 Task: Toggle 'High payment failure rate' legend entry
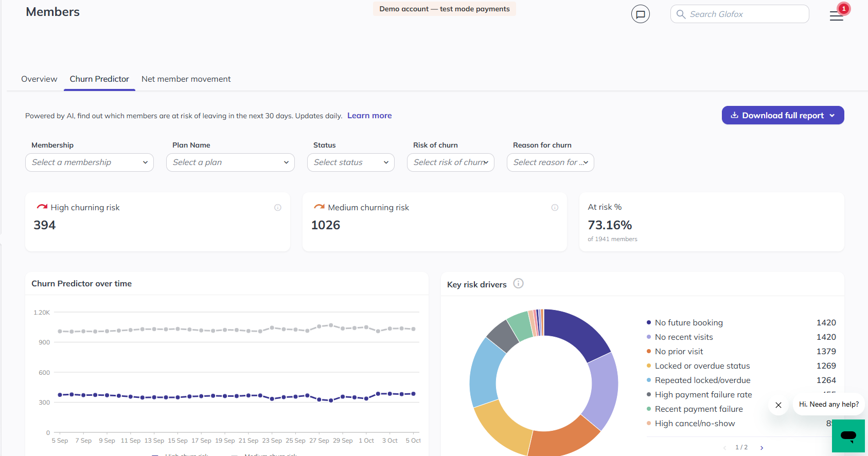point(699,395)
